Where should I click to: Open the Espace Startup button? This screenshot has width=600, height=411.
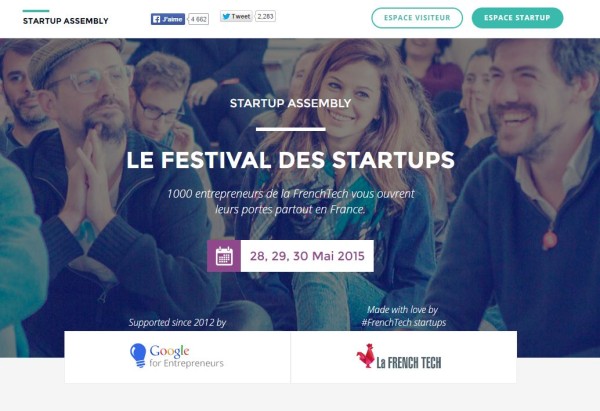click(517, 18)
